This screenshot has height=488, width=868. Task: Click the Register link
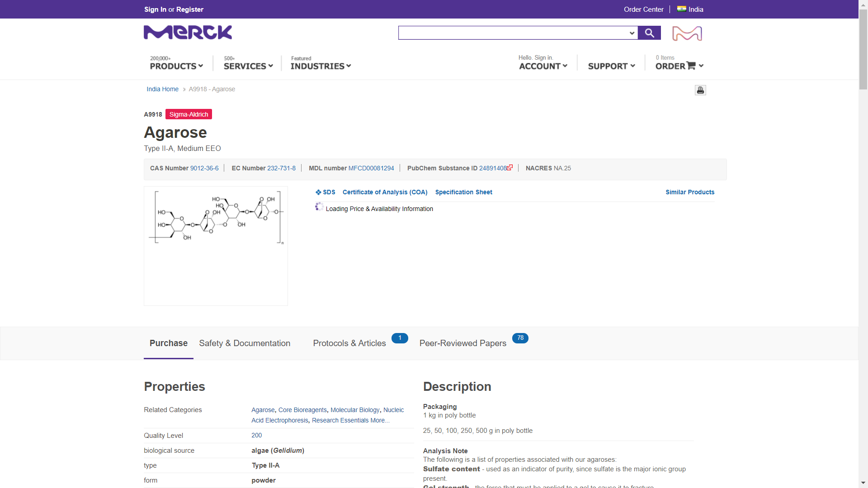click(190, 9)
